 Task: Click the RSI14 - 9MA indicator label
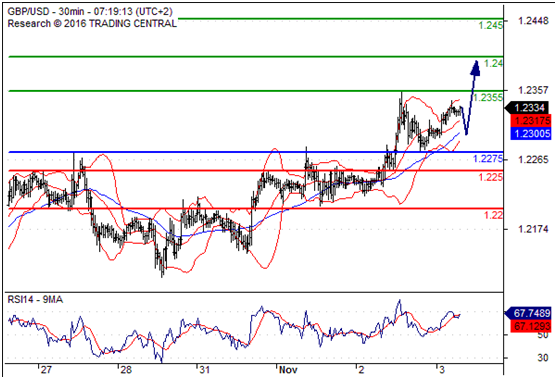click(35, 300)
